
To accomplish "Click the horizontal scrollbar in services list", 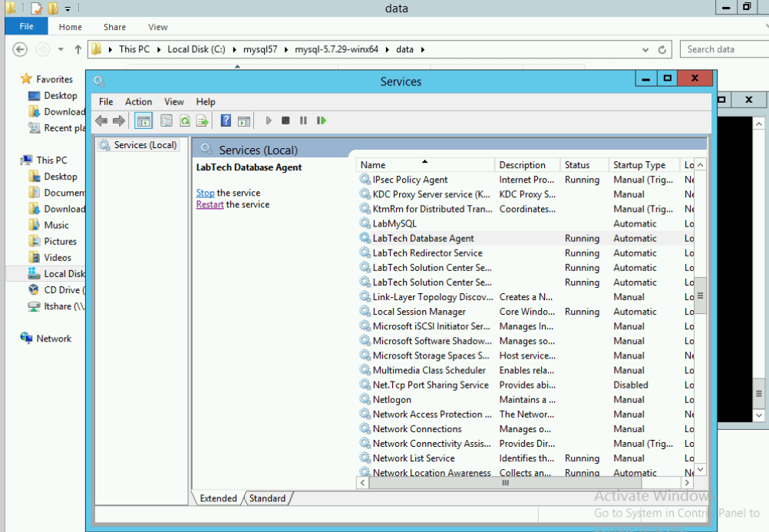I will pos(505,483).
